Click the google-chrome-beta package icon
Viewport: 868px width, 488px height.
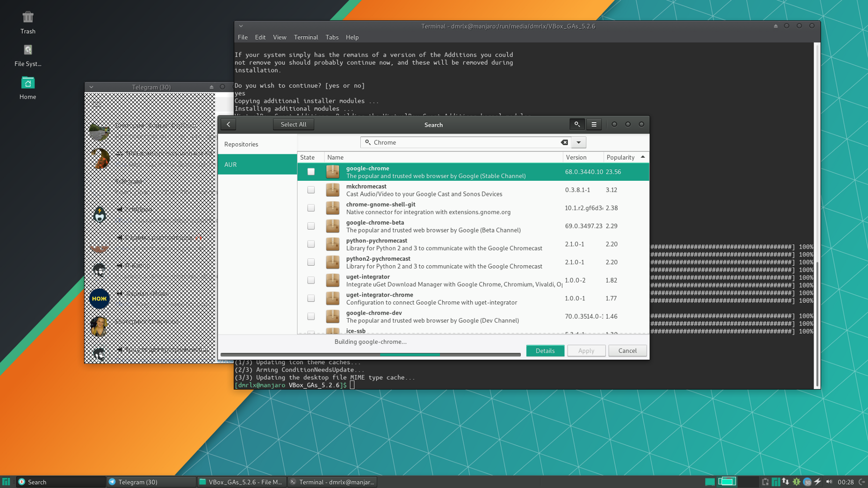[333, 226]
